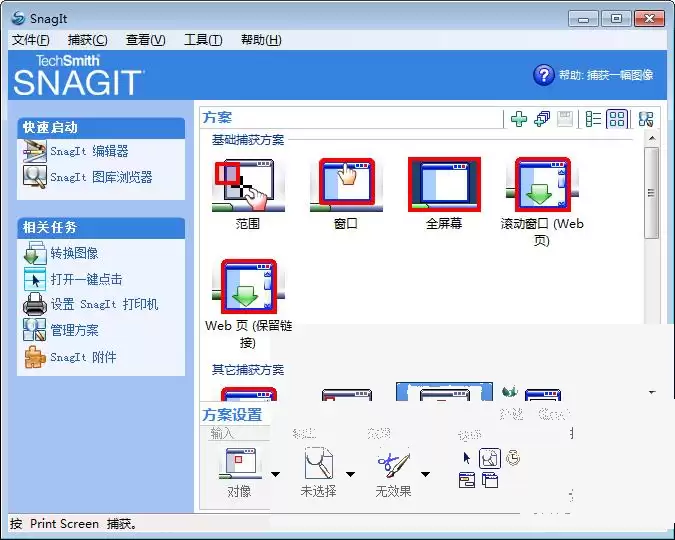Select the 窗口 window capture profile
This screenshot has width=675, height=540.
pyautogui.click(x=346, y=194)
